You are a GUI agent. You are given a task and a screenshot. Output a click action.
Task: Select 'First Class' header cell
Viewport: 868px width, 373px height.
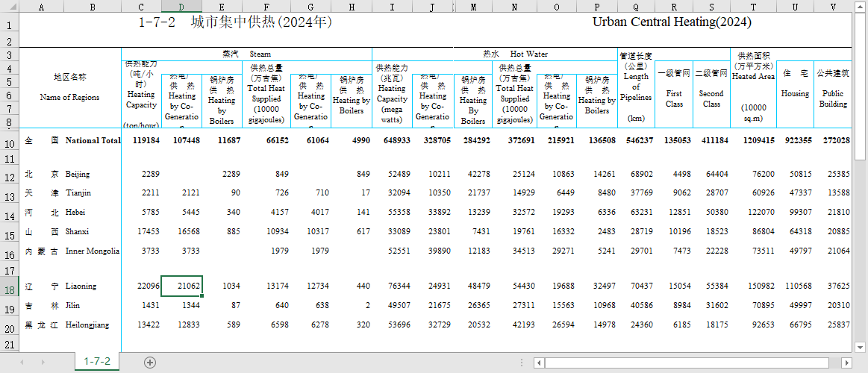pyautogui.click(x=674, y=94)
